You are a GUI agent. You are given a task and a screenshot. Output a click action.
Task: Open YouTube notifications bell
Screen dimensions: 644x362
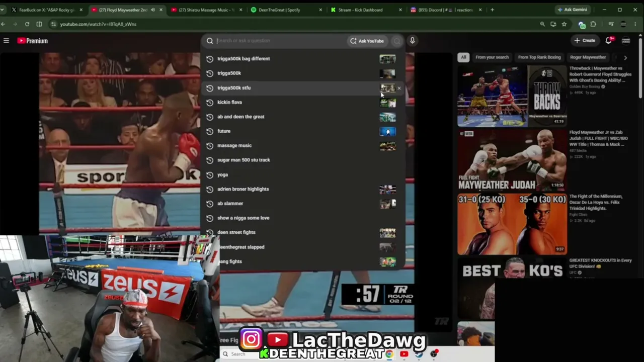pos(609,40)
